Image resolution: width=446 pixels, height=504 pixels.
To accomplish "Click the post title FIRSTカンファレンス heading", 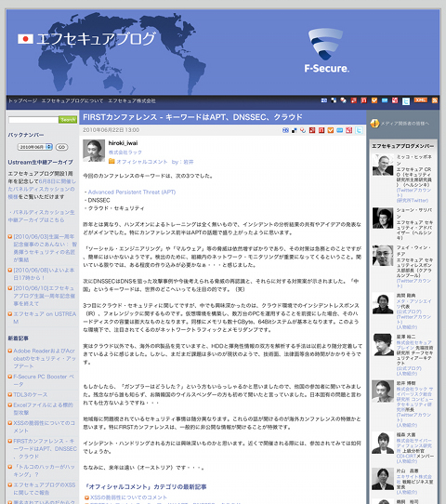I will click(192, 117).
